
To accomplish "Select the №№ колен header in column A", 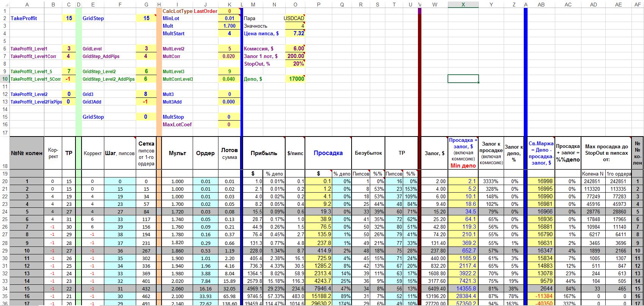I will [27, 153].
